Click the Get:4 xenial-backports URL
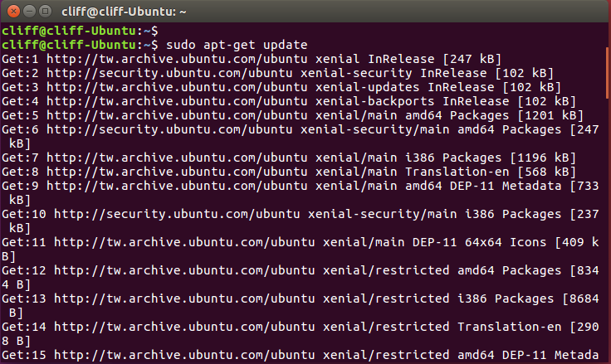Viewport: 611px width, 364px height. pyautogui.click(x=177, y=101)
